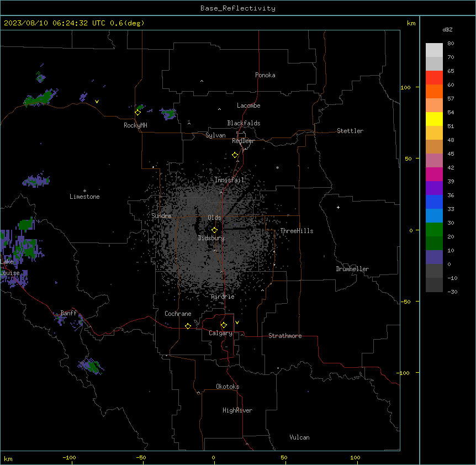The width and height of the screenshot is (476, 465).
Task: Pick the light gray 70-80 dBZ swatch
Action: [x=434, y=50]
